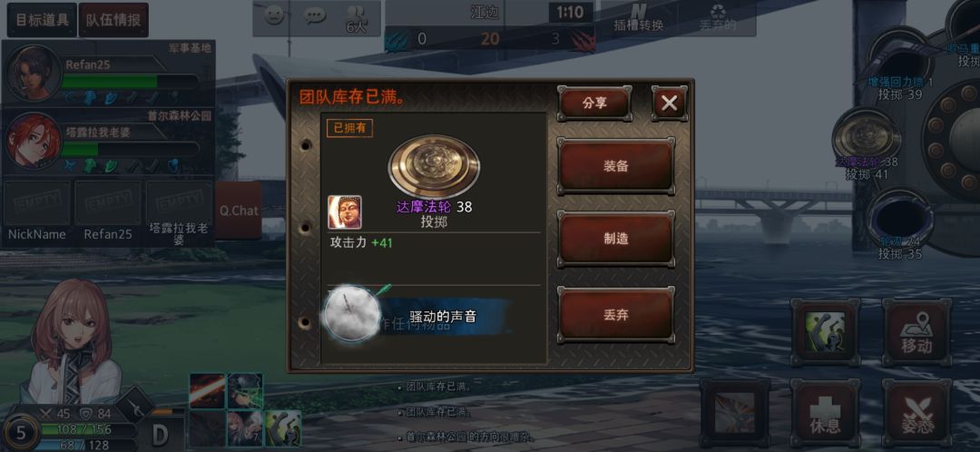This screenshot has width=980, height=452.
Task: Switch to 队伍情报 tab
Action: pos(113,19)
